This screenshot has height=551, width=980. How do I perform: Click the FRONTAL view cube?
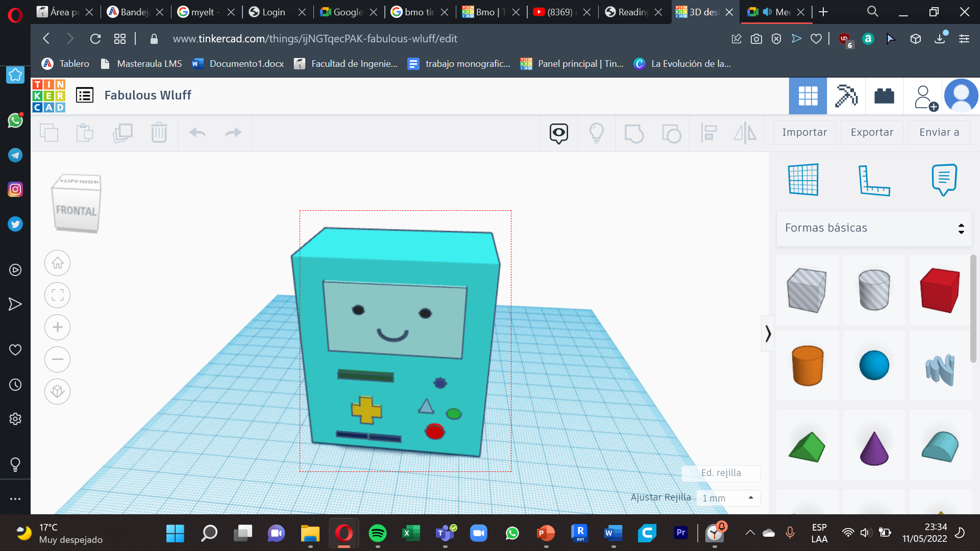click(76, 211)
